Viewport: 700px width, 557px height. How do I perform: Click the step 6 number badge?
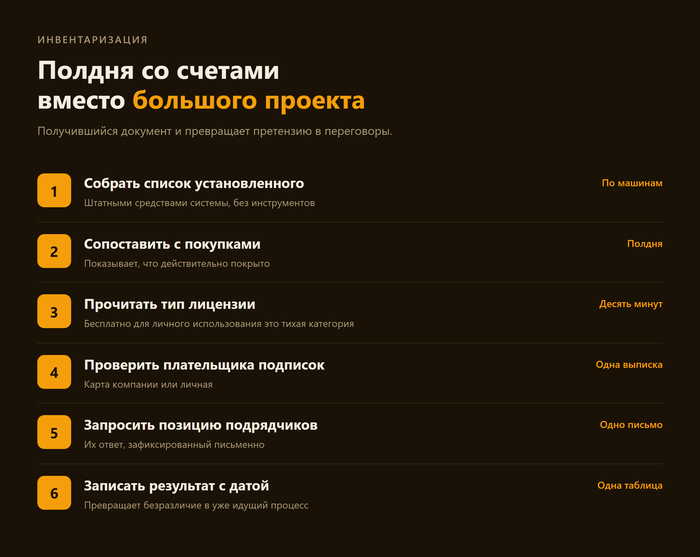click(54, 493)
